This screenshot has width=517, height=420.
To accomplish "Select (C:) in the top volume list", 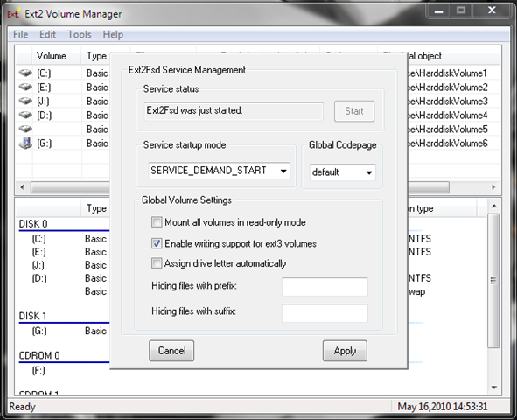I will pos(44,73).
